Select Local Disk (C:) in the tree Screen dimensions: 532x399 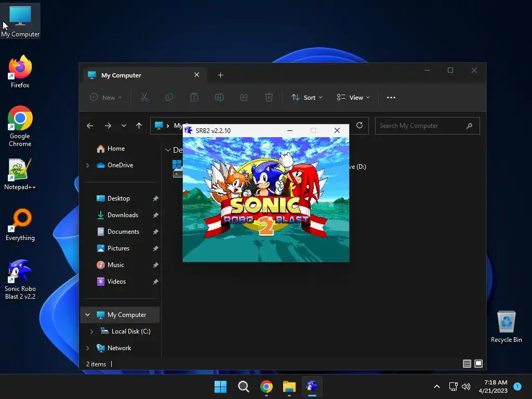point(126,331)
